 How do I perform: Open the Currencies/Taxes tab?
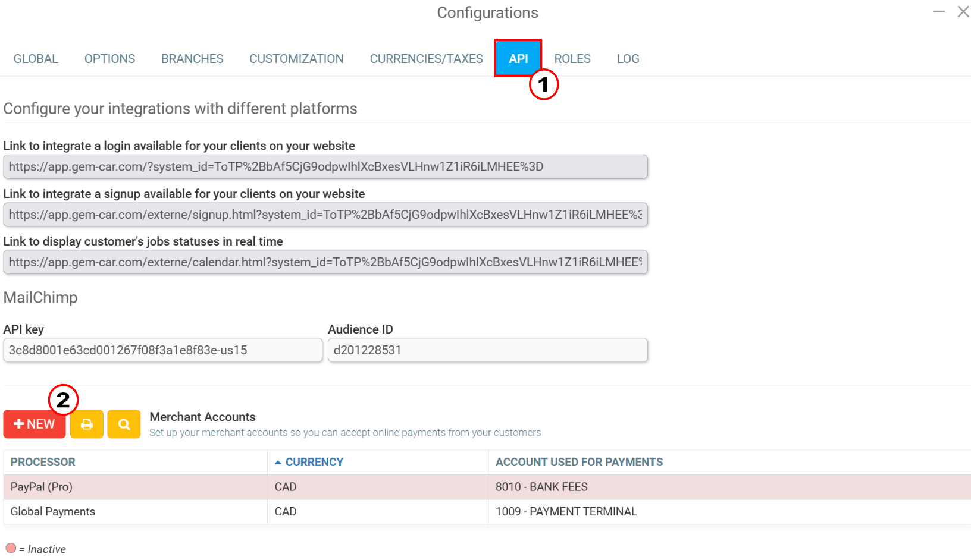click(x=427, y=59)
